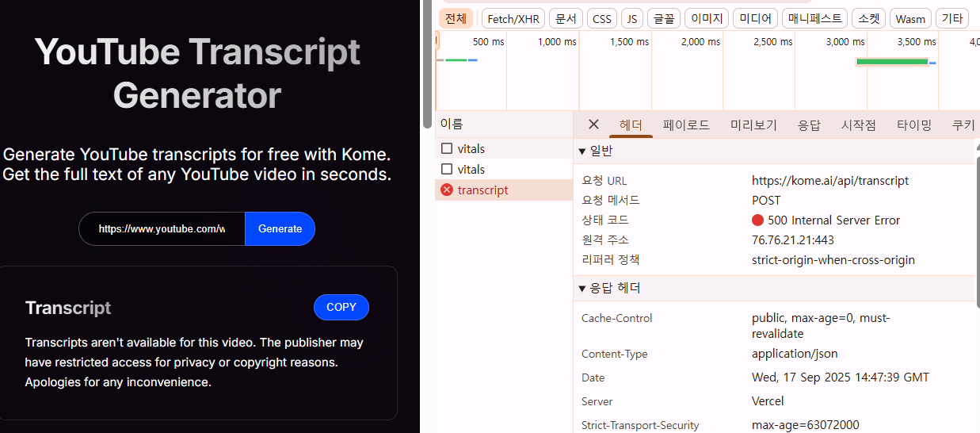980x433 pixels.
Task: Click the Transcript heading
Action: click(68, 308)
